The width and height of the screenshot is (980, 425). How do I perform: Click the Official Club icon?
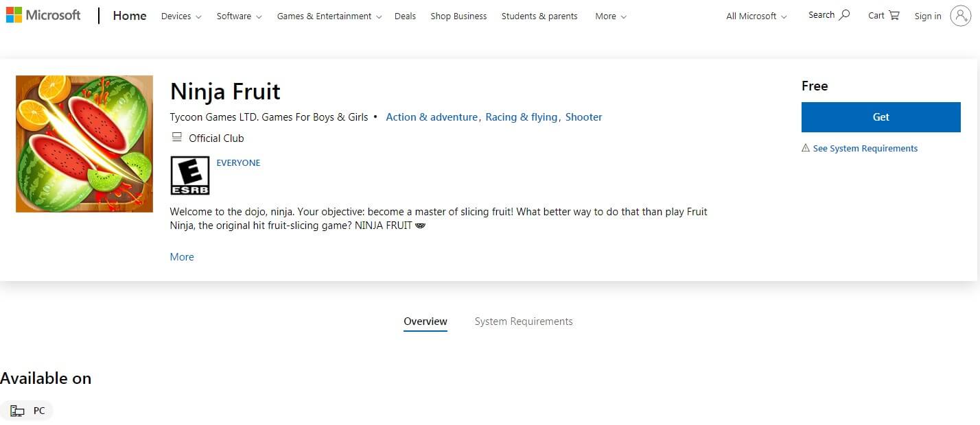point(176,138)
